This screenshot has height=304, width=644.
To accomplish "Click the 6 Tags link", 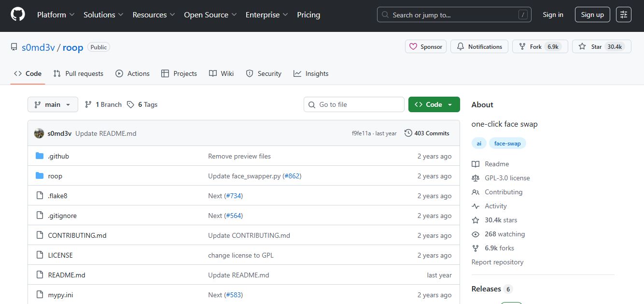I will [142, 104].
